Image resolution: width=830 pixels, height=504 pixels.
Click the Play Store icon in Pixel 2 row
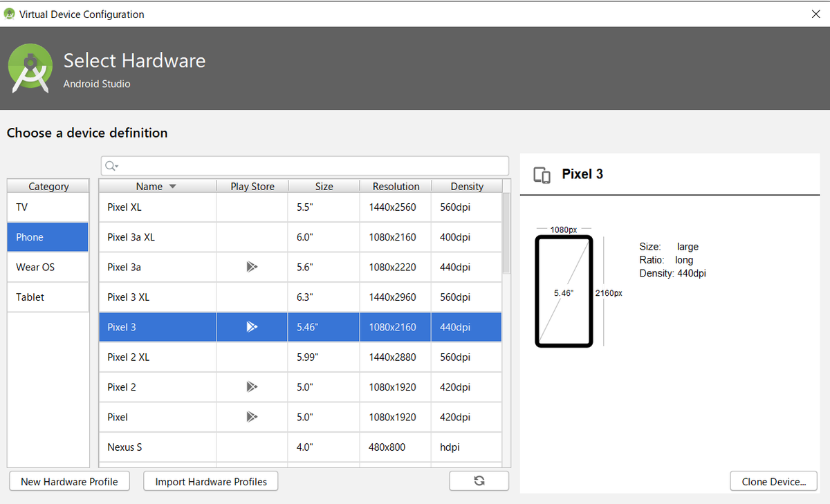tap(252, 387)
